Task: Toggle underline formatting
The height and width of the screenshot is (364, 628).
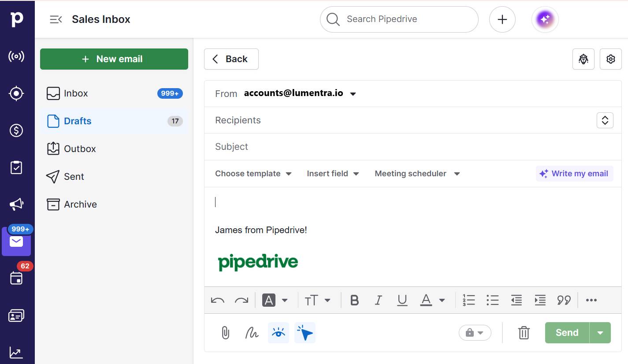Action: pyautogui.click(x=402, y=301)
